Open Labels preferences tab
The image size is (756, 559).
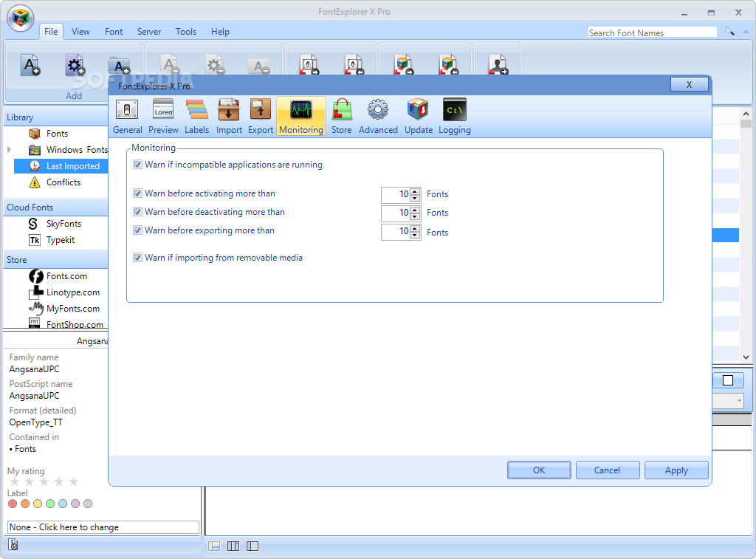[x=196, y=116]
